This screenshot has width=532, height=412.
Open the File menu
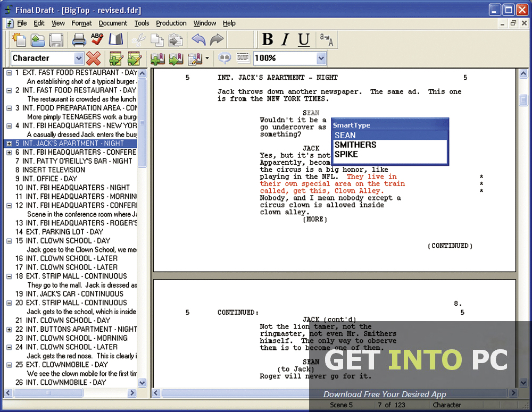(x=22, y=23)
